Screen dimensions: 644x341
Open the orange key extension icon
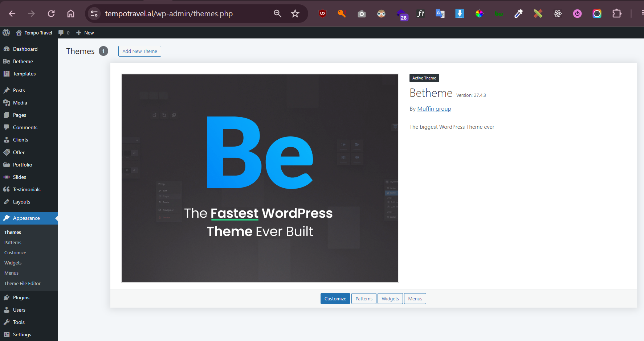tap(342, 14)
